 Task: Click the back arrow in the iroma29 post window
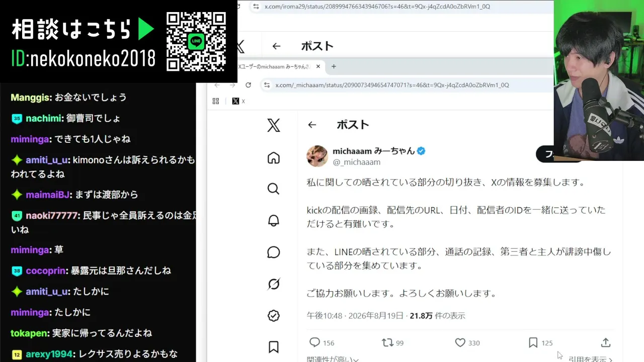[276, 46]
